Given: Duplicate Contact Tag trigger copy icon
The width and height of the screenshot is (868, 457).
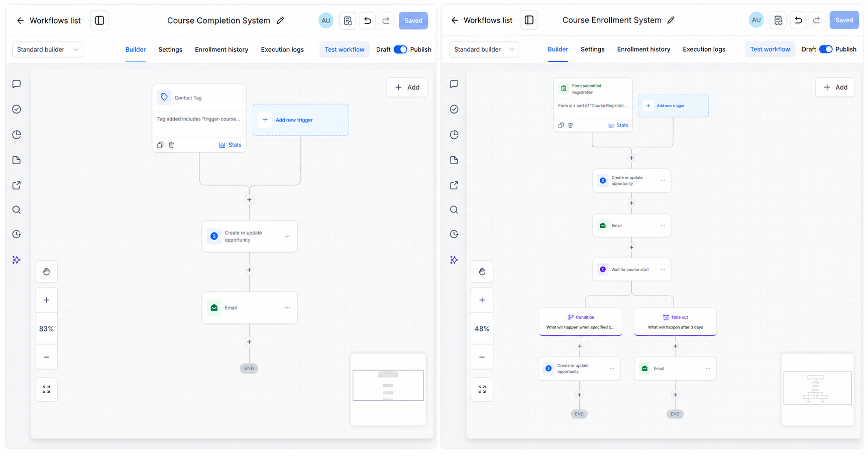Looking at the screenshot, I should (160, 145).
